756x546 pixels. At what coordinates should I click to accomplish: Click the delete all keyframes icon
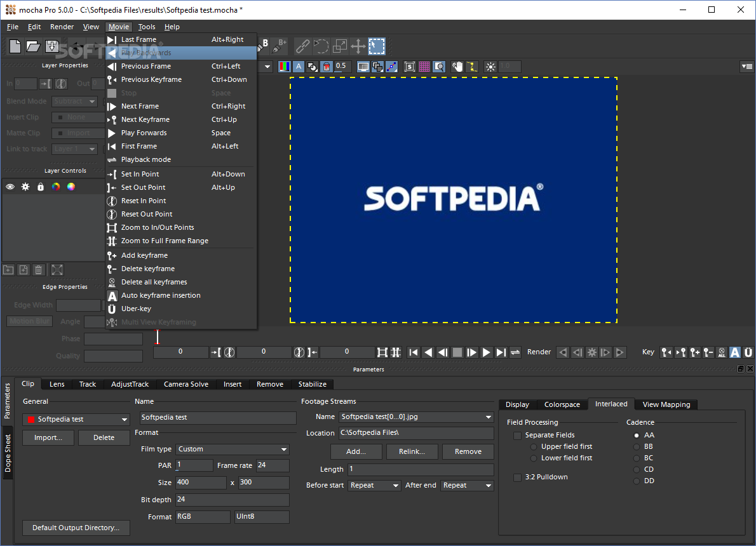[721, 352]
